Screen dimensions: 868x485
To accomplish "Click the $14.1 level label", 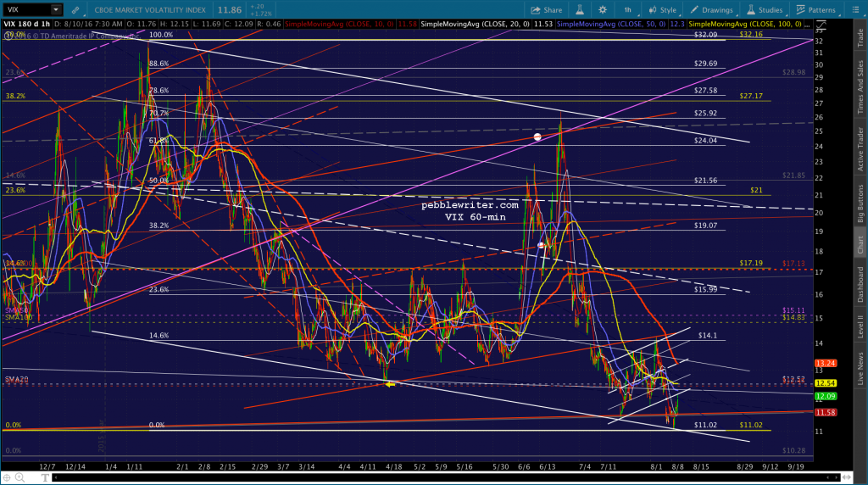I will (x=708, y=336).
